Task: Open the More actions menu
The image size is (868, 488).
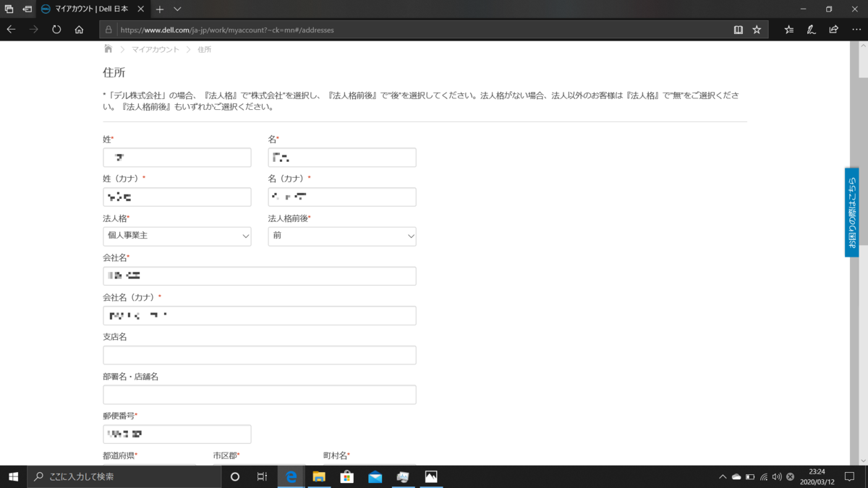Action: 856,30
